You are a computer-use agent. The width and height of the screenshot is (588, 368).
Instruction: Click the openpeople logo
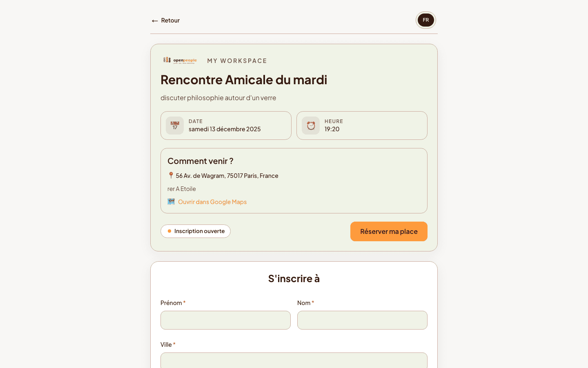[x=180, y=60]
